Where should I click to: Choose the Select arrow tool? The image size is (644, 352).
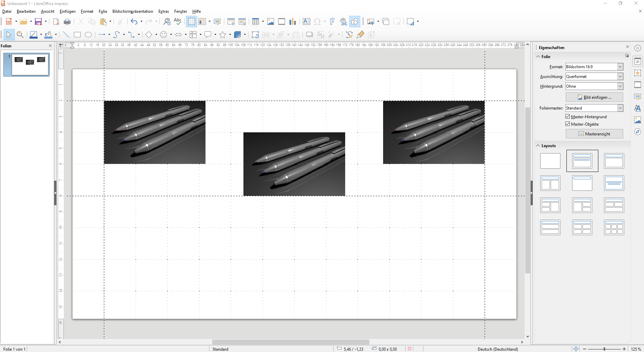click(x=9, y=35)
